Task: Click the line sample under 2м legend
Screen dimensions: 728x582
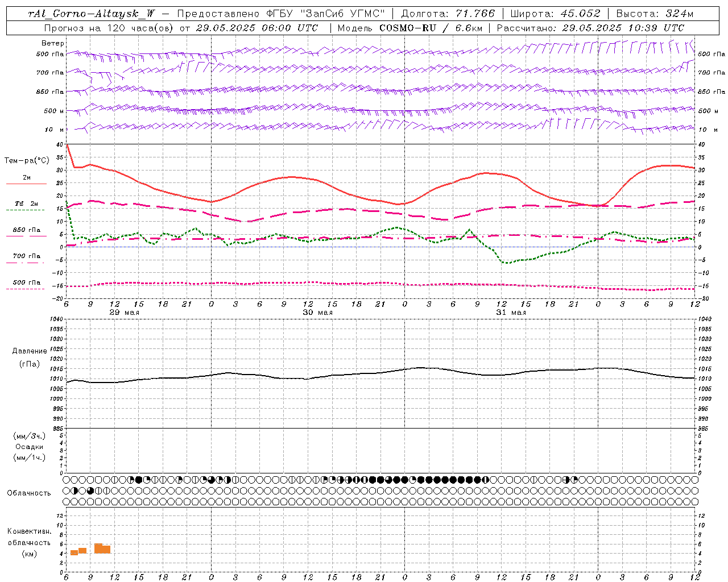Action: tap(27, 184)
